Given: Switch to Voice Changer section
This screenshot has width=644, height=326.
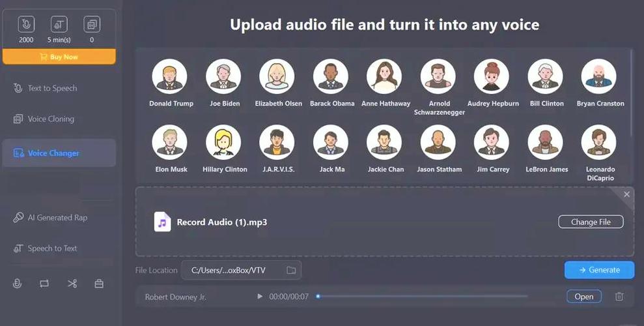Looking at the screenshot, I should (x=59, y=153).
